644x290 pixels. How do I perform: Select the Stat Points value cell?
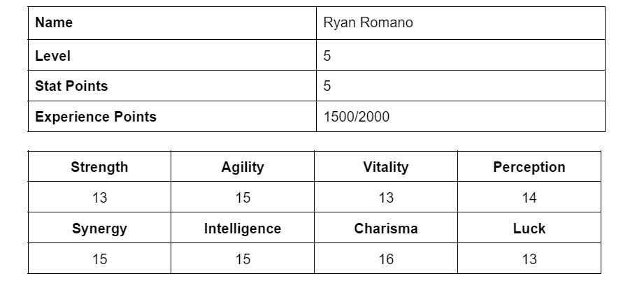click(x=460, y=86)
